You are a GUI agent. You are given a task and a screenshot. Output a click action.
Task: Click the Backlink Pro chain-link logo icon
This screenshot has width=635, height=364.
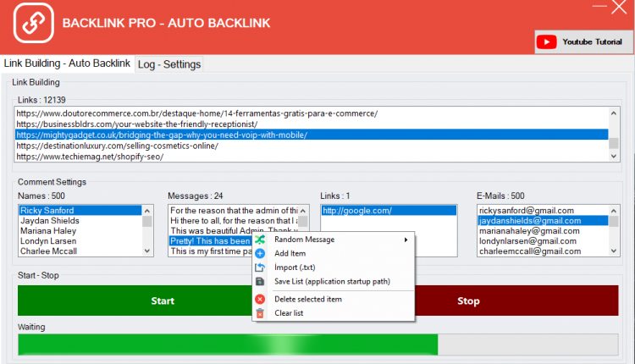(34, 23)
